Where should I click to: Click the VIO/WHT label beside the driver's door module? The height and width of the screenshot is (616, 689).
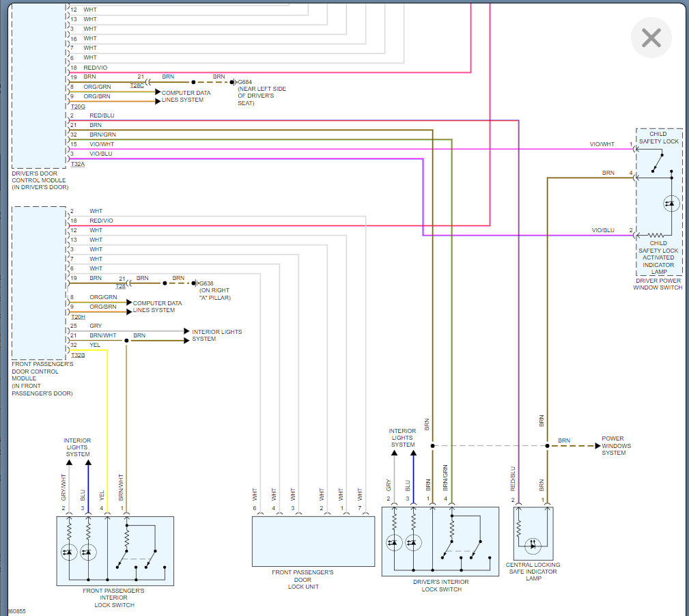point(102,144)
